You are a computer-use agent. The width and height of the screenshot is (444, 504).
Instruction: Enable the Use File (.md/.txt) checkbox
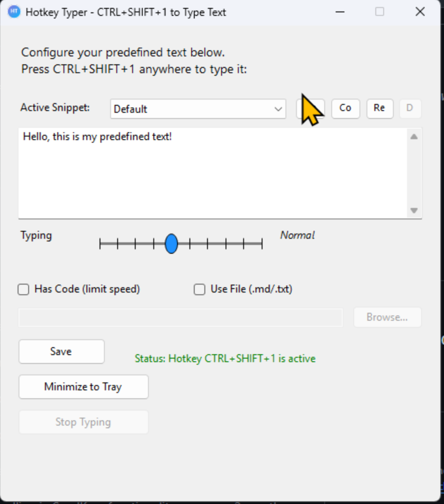(199, 289)
